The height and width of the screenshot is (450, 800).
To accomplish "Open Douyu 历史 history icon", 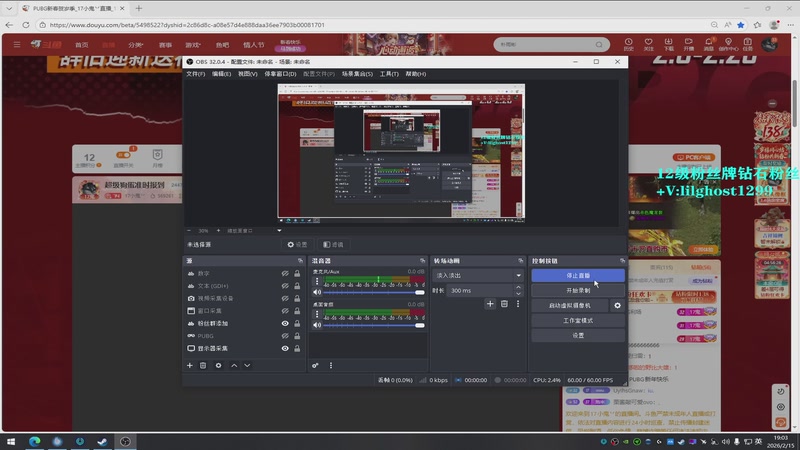I will [x=629, y=44].
